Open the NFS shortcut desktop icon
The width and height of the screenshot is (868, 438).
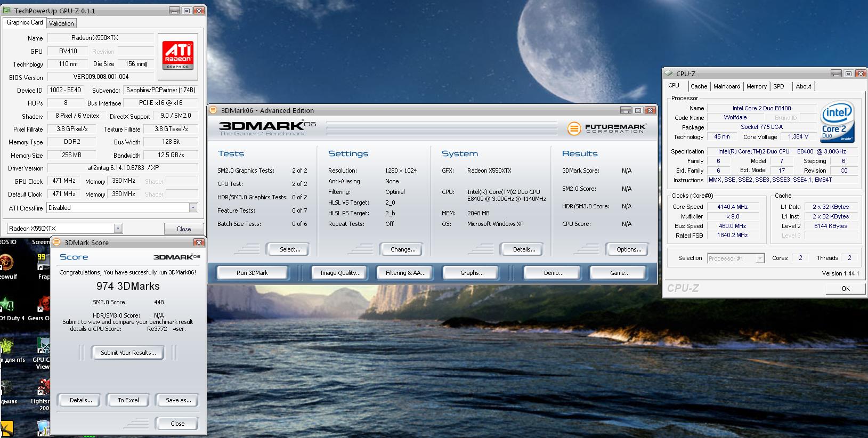(11, 349)
